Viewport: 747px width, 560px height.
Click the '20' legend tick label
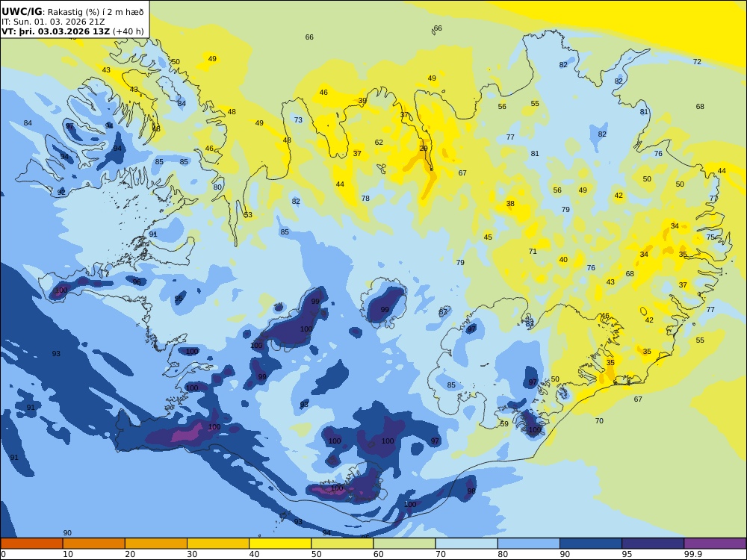(x=130, y=554)
